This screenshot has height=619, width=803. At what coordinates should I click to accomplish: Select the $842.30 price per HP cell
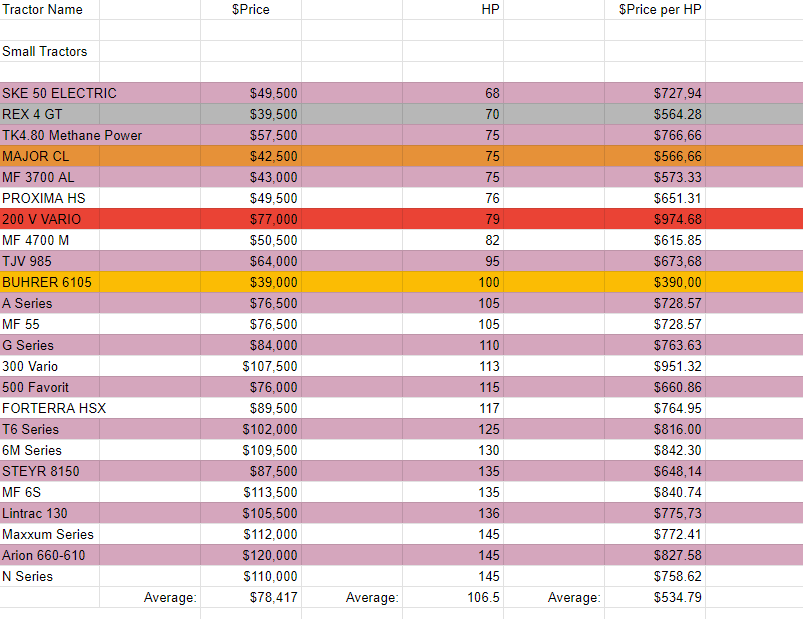coord(655,450)
